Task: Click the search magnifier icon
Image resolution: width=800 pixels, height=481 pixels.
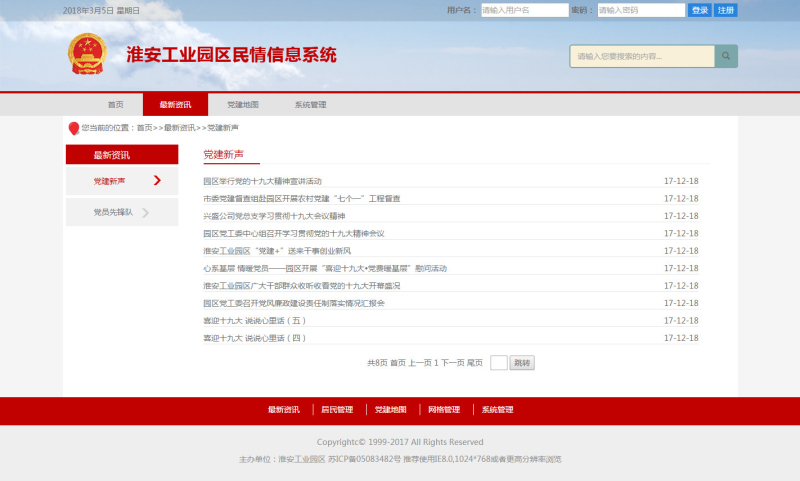Action: (726, 56)
